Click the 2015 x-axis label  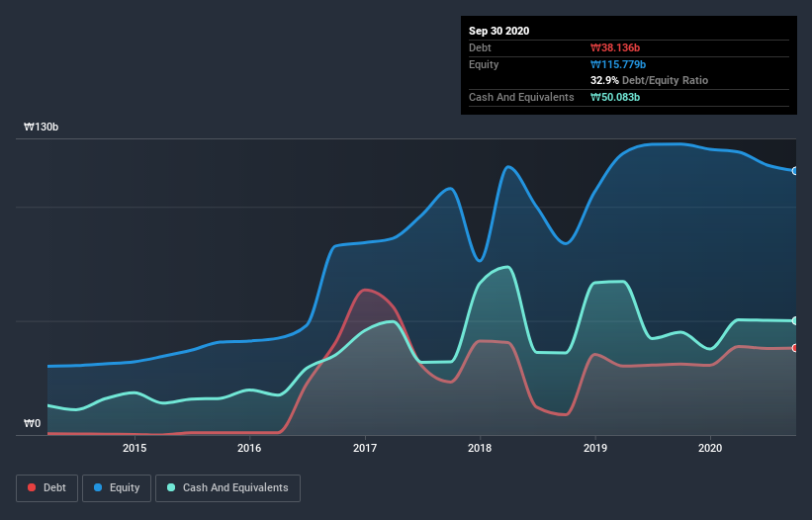coord(135,448)
